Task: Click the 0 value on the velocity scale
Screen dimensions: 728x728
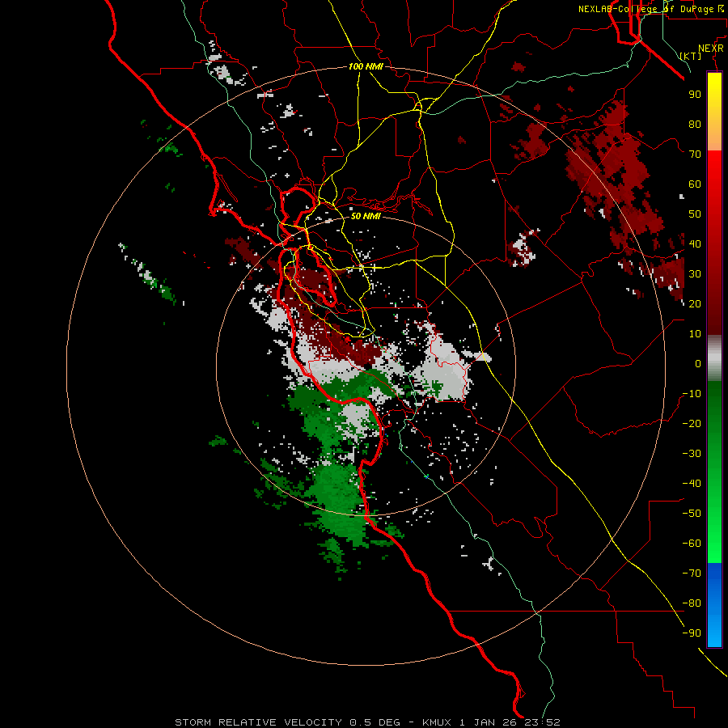Action: (x=698, y=363)
